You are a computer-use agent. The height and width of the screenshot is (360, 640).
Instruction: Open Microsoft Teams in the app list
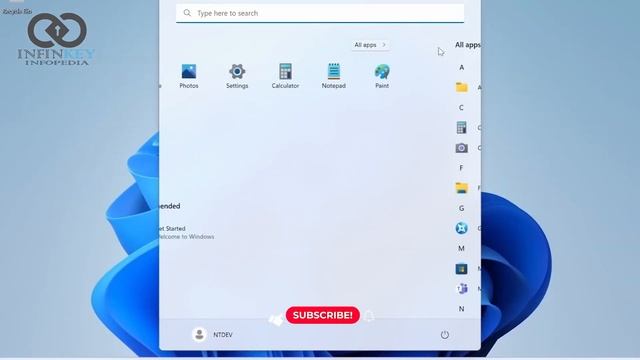tap(462, 289)
